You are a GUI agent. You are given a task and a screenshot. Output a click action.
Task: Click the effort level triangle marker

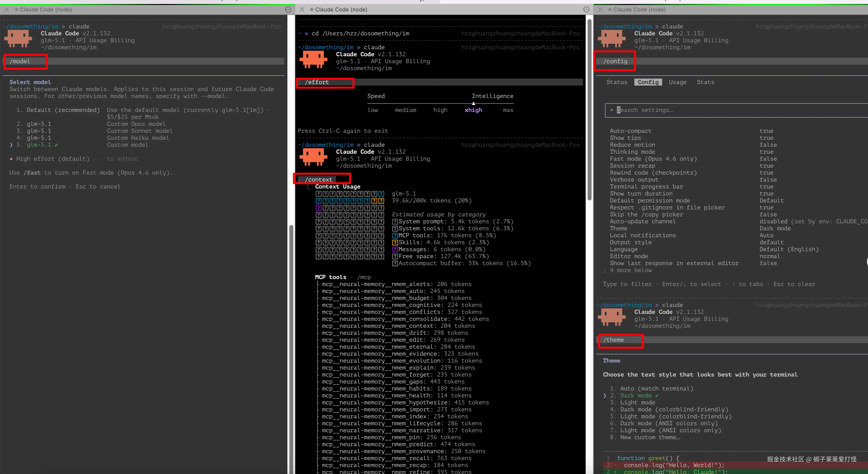[474, 103]
